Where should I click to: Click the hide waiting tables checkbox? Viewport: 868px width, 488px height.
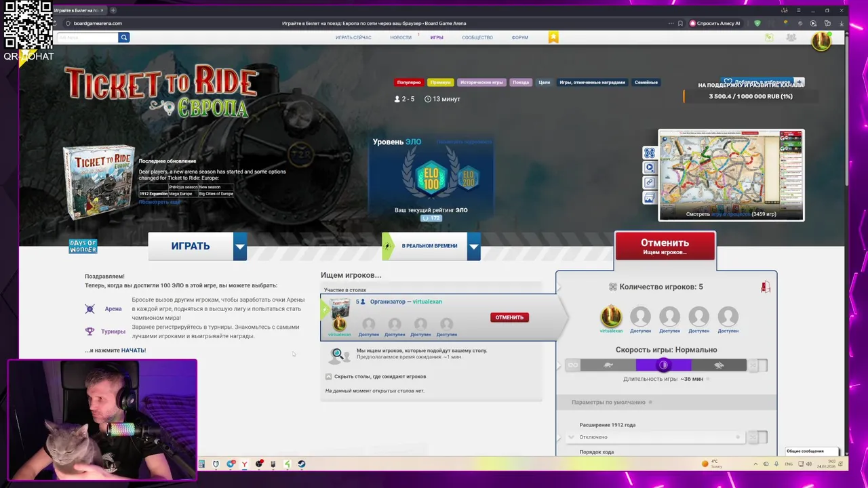(329, 377)
